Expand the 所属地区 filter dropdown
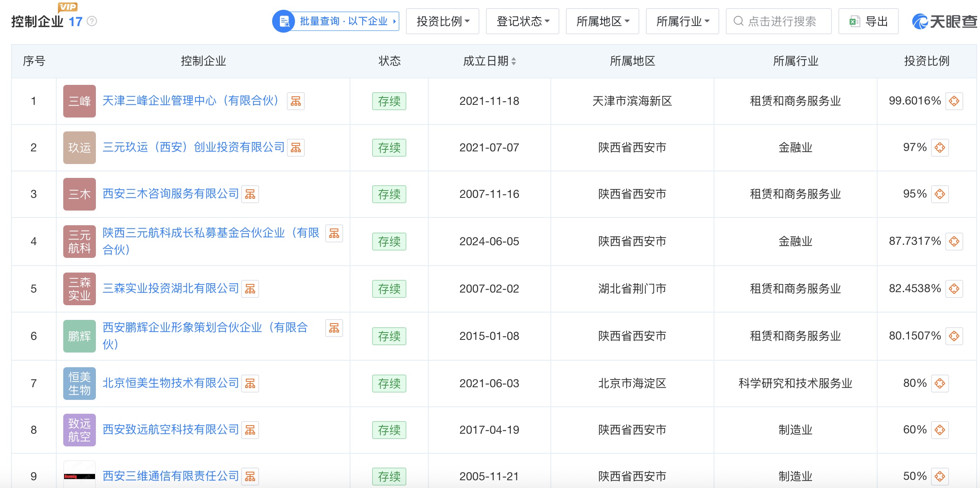This screenshot has height=488, width=980. [602, 21]
